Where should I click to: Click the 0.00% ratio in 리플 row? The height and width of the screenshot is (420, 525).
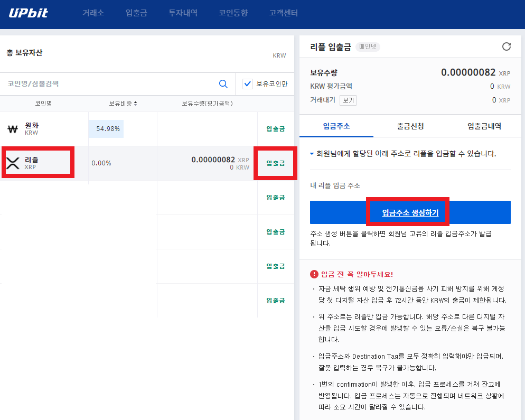pyautogui.click(x=101, y=163)
